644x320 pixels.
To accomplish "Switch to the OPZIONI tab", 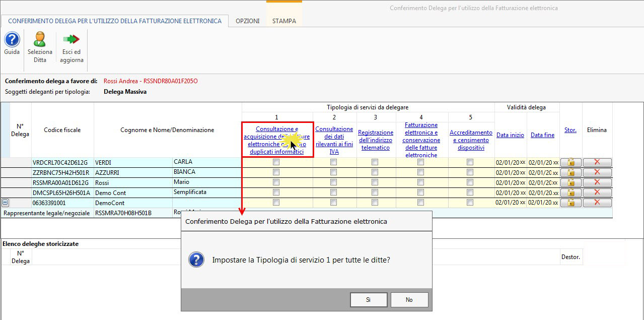I will pyautogui.click(x=248, y=21).
